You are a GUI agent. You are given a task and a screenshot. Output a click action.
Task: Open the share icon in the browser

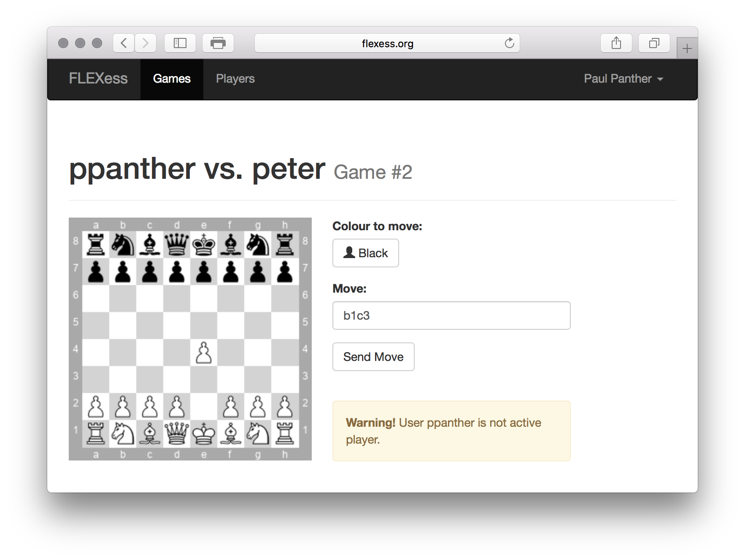pyautogui.click(x=616, y=43)
